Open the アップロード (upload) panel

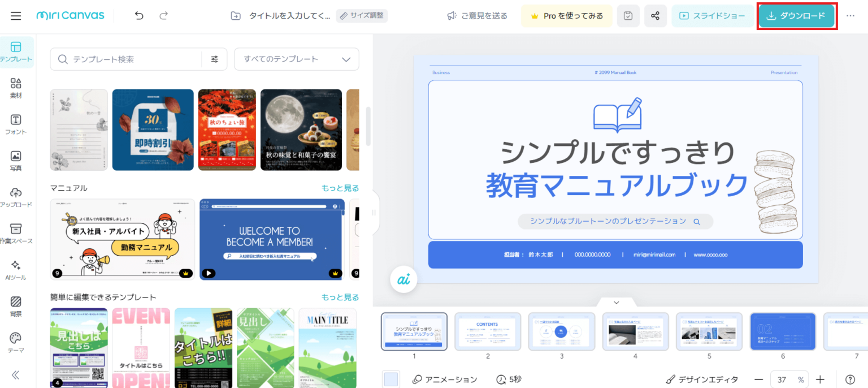[x=15, y=196]
